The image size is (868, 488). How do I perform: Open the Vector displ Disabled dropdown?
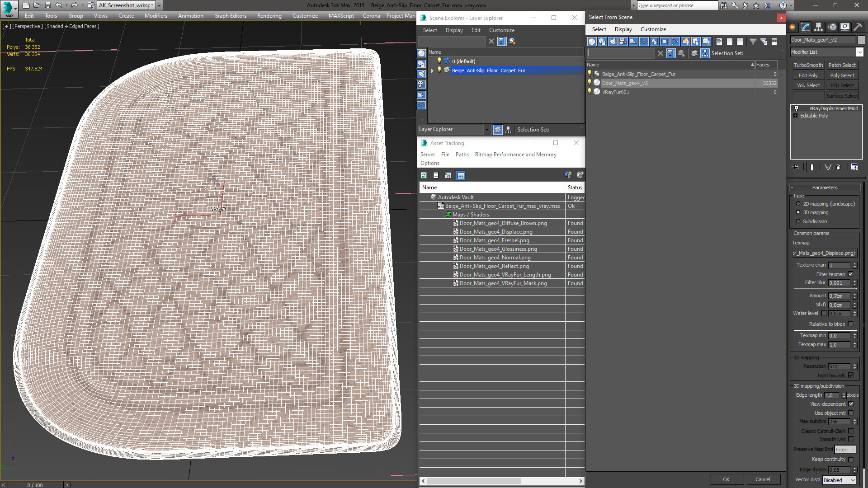(x=840, y=480)
